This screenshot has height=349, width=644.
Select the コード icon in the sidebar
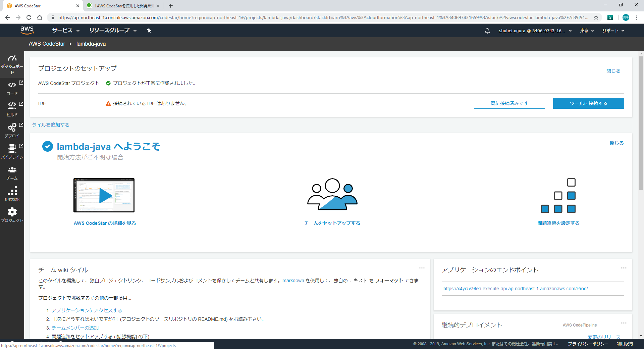click(12, 87)
